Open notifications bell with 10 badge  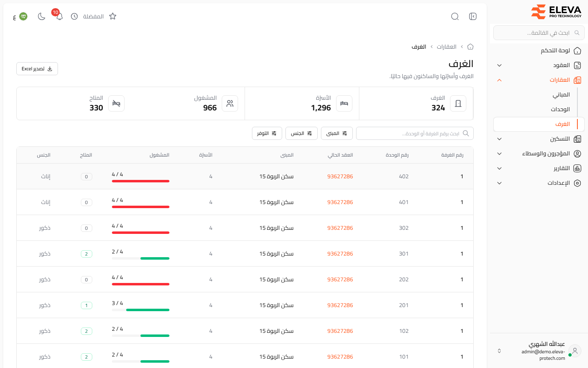[59, 16]
